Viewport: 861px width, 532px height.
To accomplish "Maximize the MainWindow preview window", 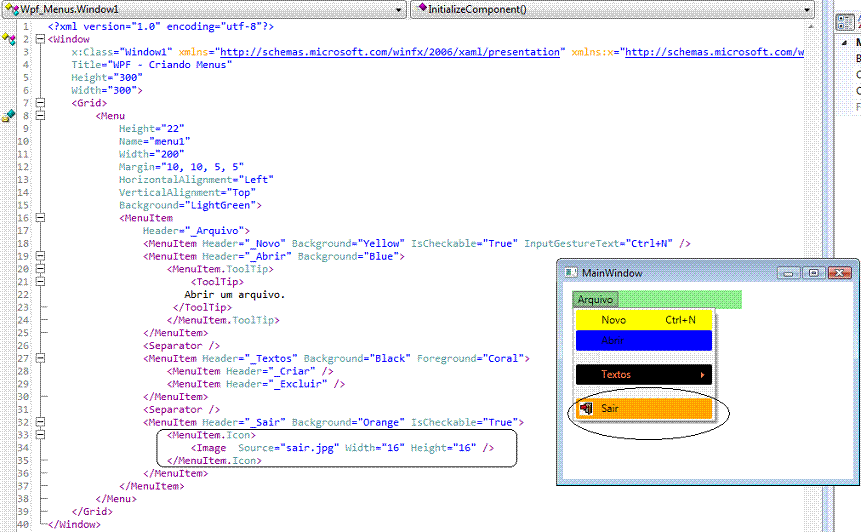I will click(x=813, y=273).
